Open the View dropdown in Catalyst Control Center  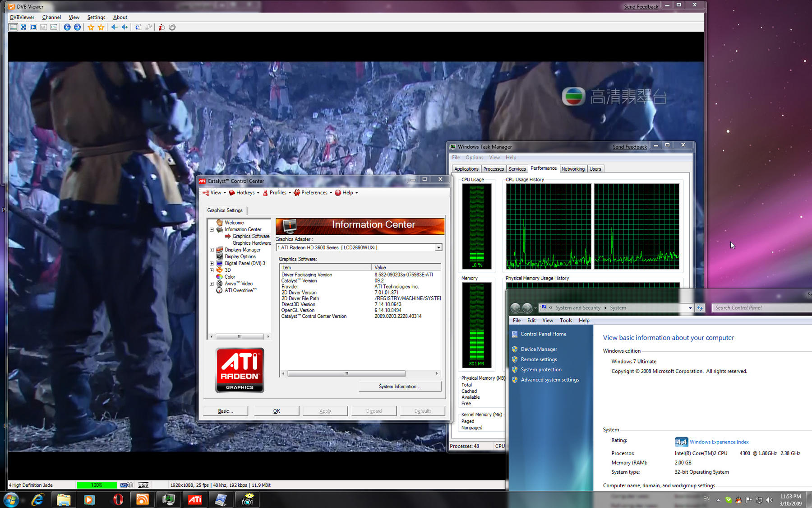(214, 193)
